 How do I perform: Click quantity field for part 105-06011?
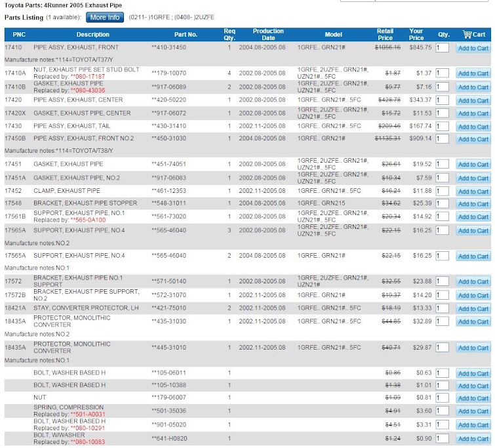442,373
